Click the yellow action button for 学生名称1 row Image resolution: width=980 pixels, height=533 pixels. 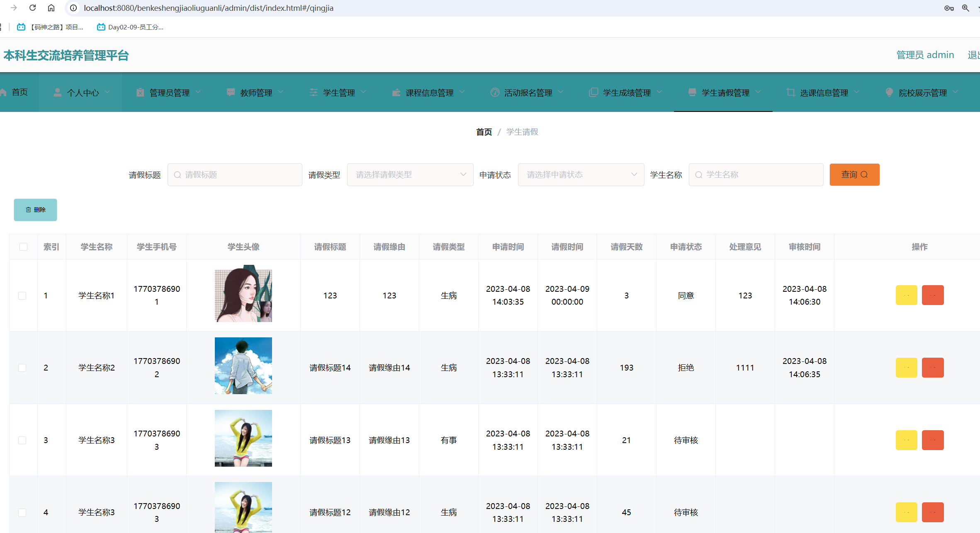point(906,295)
